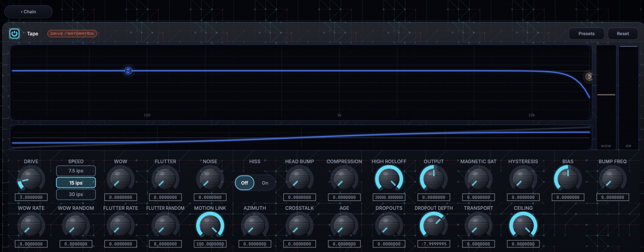Click the Wow Rate knob
Screen dimensions: 644x252
coord(31,225)
